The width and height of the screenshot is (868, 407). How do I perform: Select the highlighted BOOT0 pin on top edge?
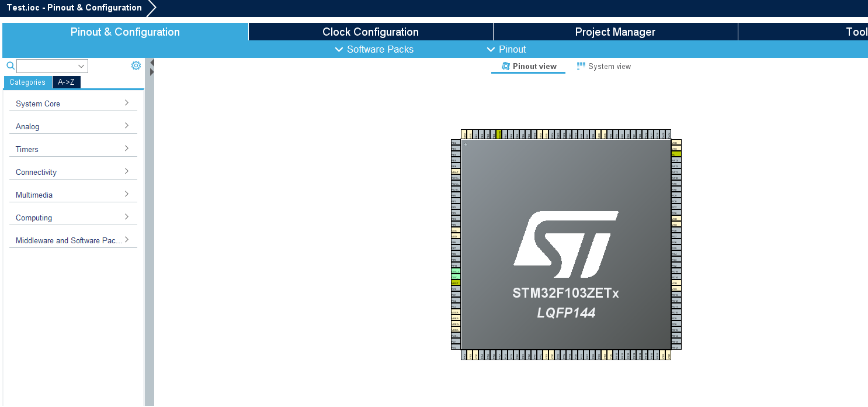click(x=499, y=134)
